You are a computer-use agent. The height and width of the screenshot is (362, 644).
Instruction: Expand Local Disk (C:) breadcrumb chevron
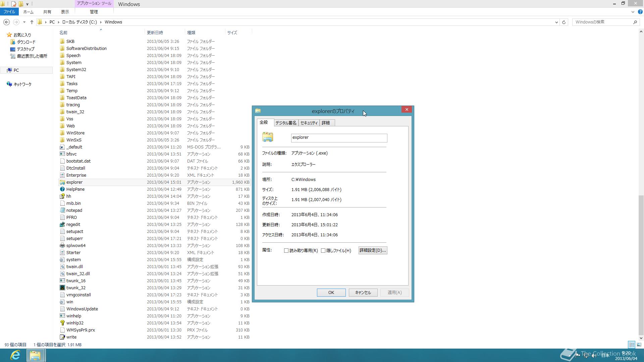pos(101,22)
